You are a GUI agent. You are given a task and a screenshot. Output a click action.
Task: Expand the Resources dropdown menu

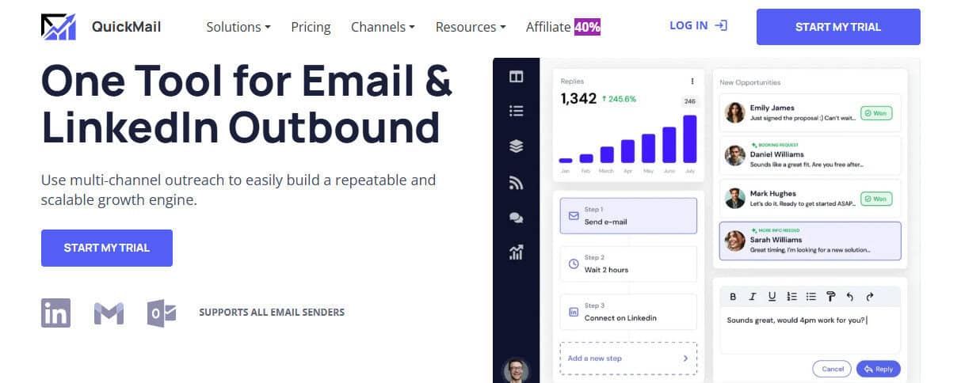[x=471, y=27]
